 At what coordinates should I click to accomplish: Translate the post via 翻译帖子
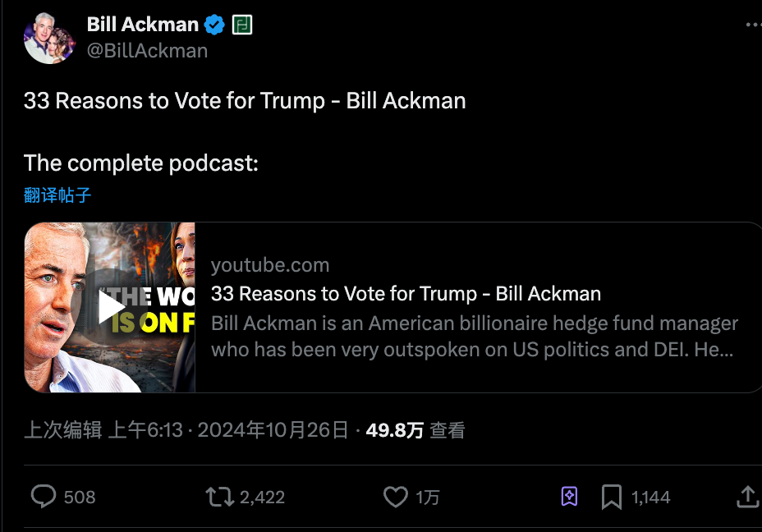click(57, 195)
